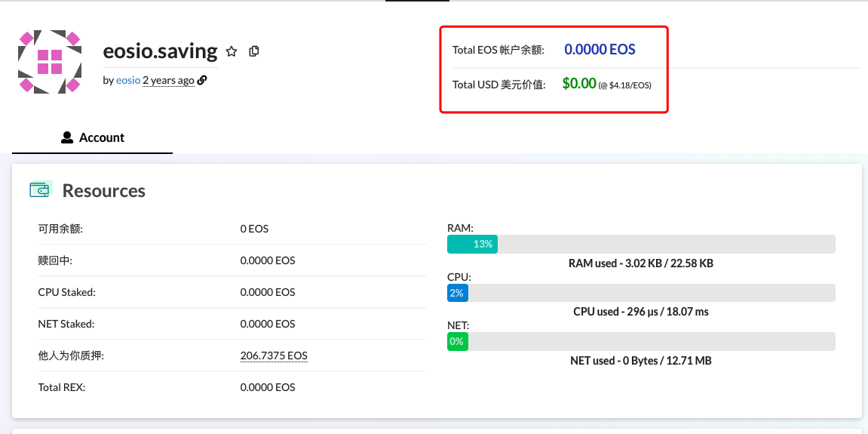Click the CPU 2% usage bar
The height and width of the screenshot is (434, 868).
click(641, 293)
